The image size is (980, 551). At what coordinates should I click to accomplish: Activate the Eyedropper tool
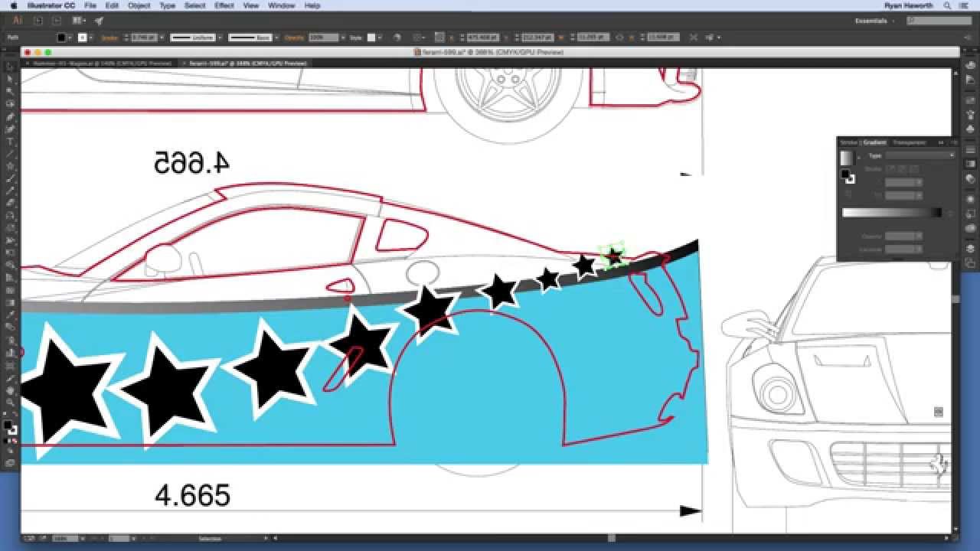pos(10,315)
